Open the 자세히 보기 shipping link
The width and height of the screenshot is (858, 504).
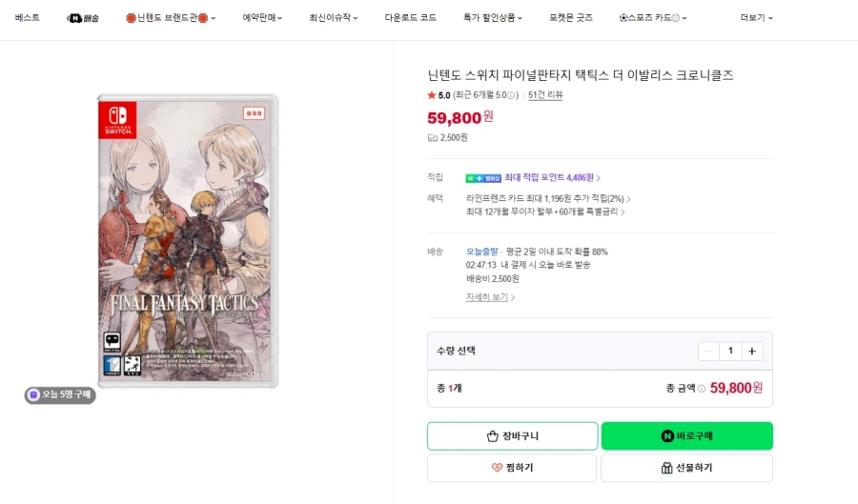(490, 297)
